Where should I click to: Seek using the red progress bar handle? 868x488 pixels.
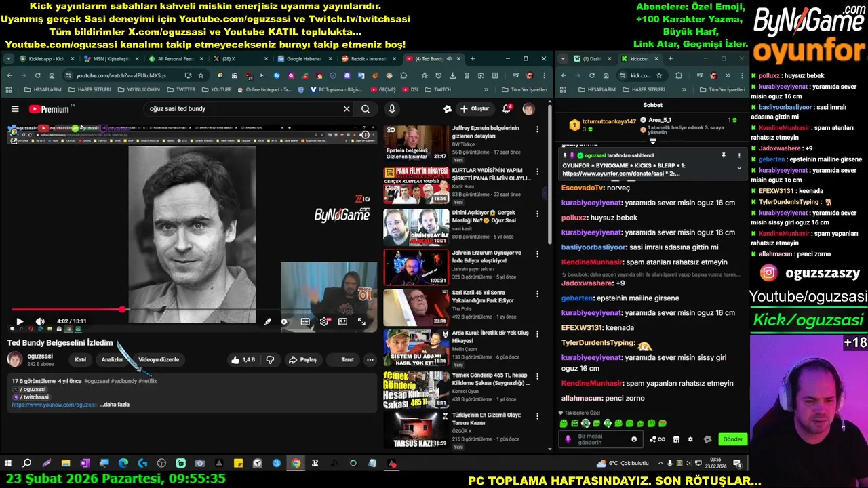(122, 310)
